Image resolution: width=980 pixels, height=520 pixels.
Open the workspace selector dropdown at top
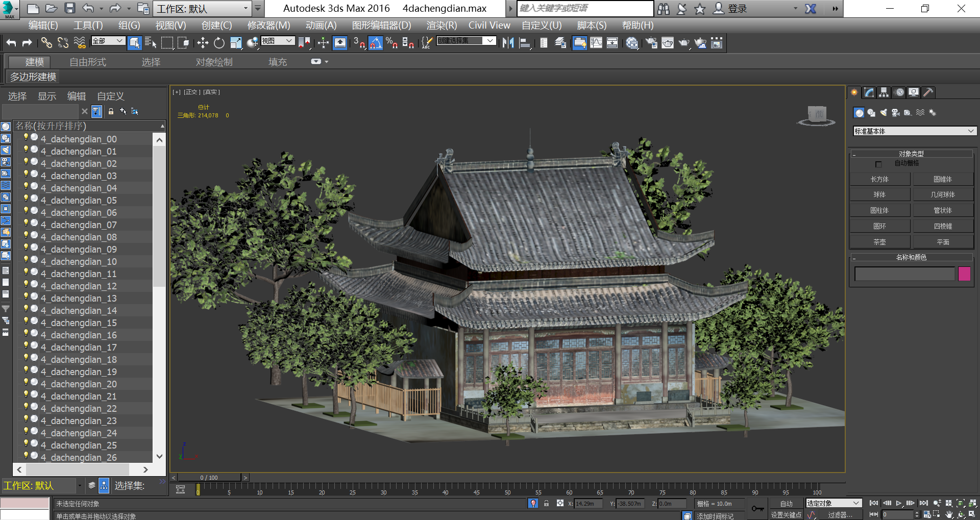tap(203, 8)
